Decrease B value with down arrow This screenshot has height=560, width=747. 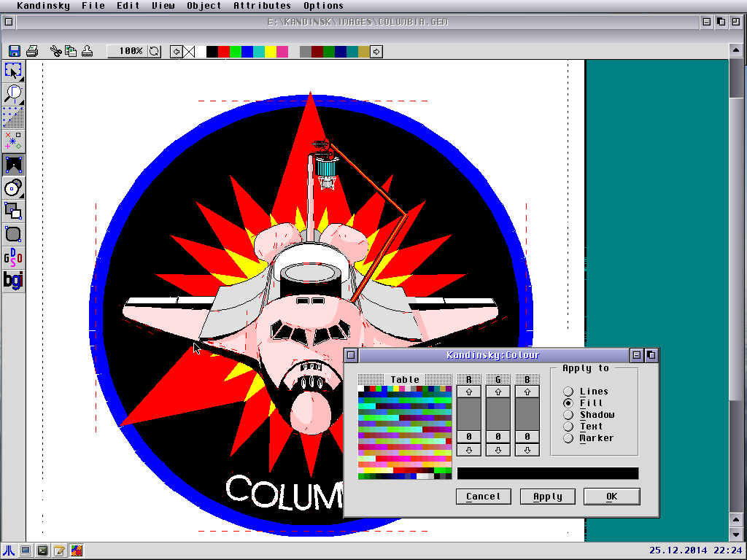tap(527, 450)
